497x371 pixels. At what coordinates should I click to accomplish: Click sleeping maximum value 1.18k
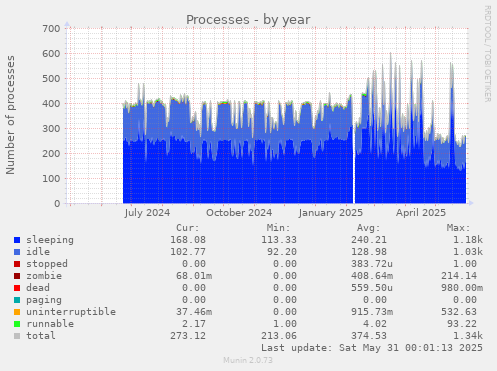coord(468,240)
